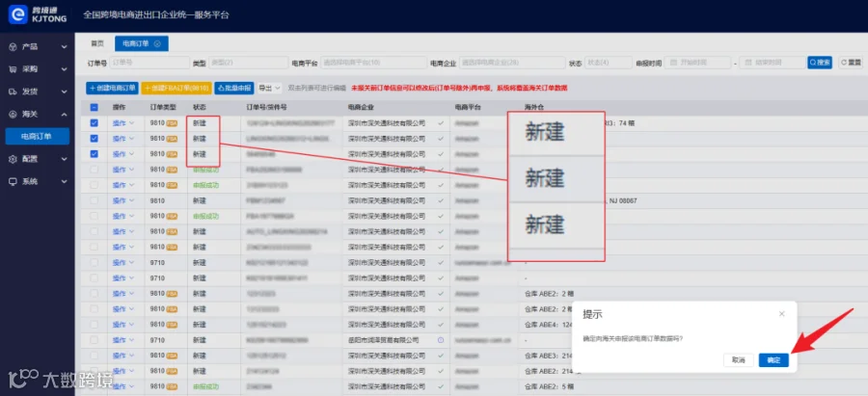Viewport: 868px width, 396px height.
Task: Open the 配置 sidebar menu
Action: 37,159
